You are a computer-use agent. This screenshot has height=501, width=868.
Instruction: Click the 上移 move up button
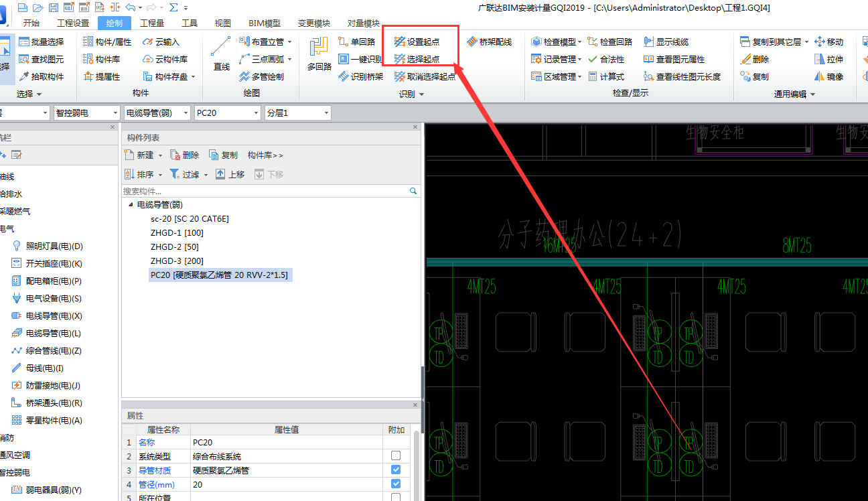click(230, 174)
